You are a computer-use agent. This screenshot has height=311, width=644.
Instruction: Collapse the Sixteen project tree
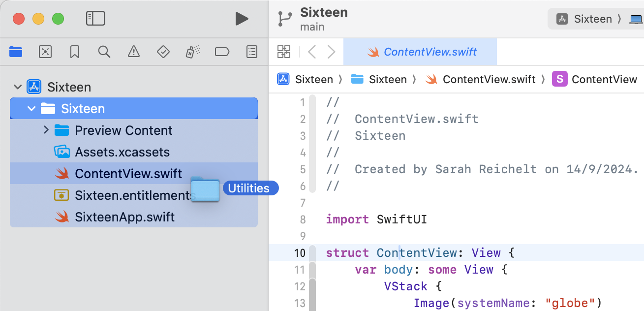[18, 87]
